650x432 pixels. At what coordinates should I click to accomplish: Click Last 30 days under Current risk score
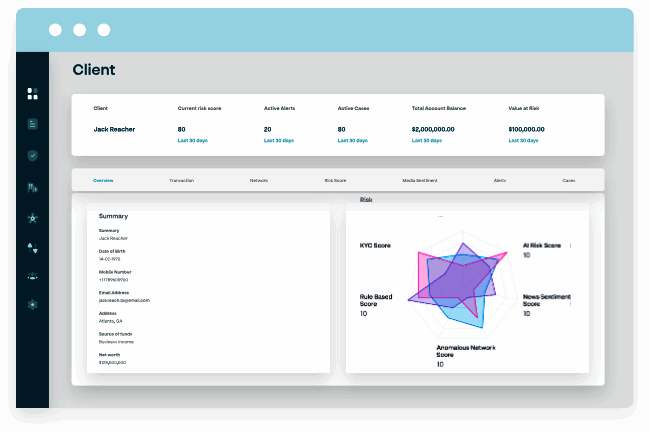click(x=195, y=142)
